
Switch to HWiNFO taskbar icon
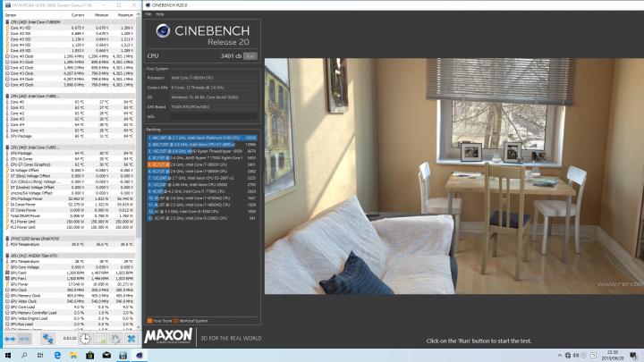click(x=123, y=356)
